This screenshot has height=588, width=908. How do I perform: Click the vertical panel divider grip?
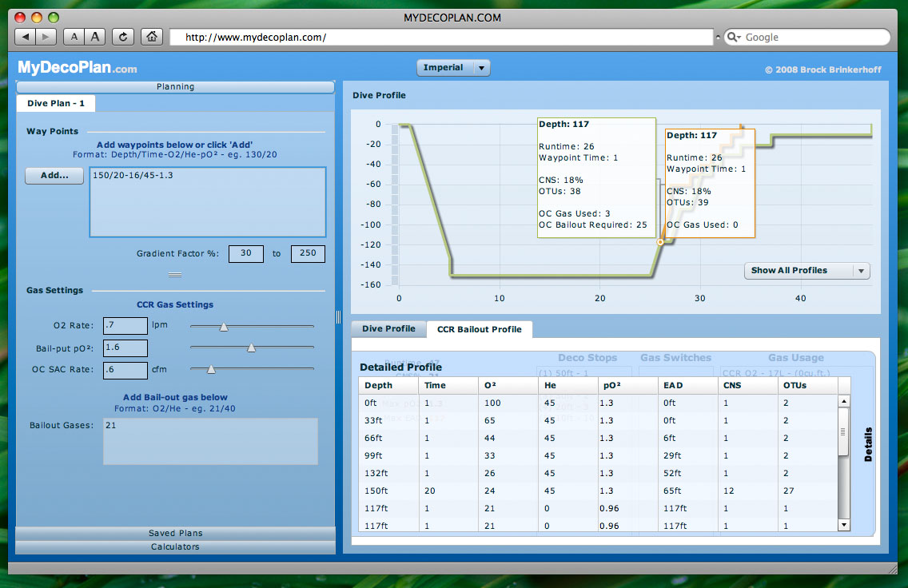(x=339, y=316)
